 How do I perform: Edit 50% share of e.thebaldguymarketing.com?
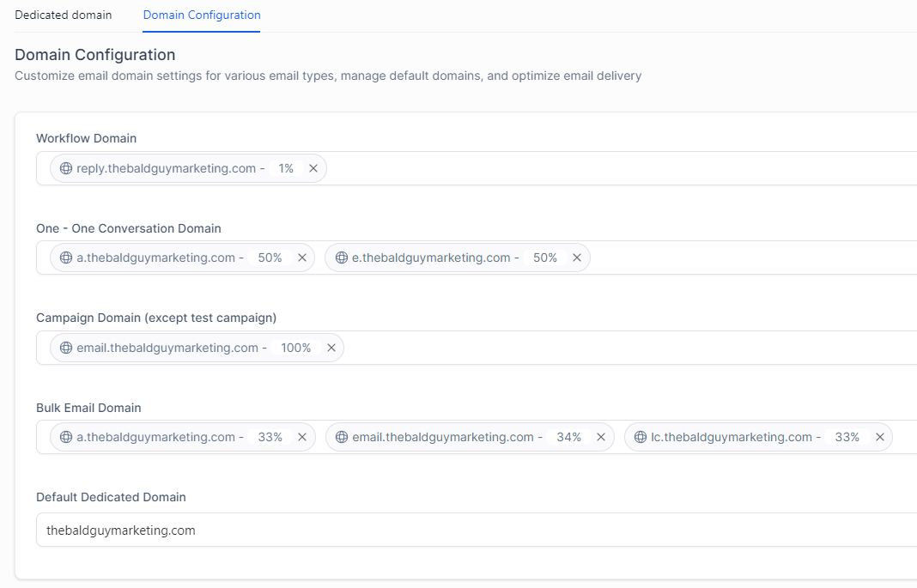tap(544, 258)
